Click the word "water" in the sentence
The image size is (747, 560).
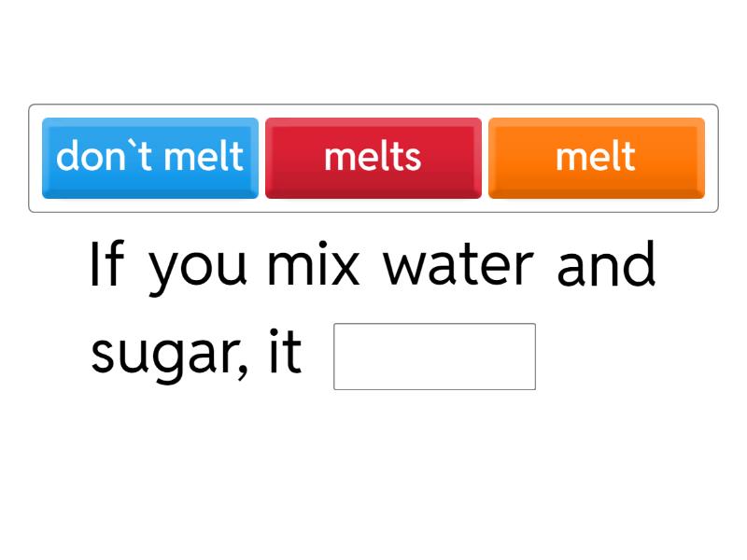[x=458, y=264]
